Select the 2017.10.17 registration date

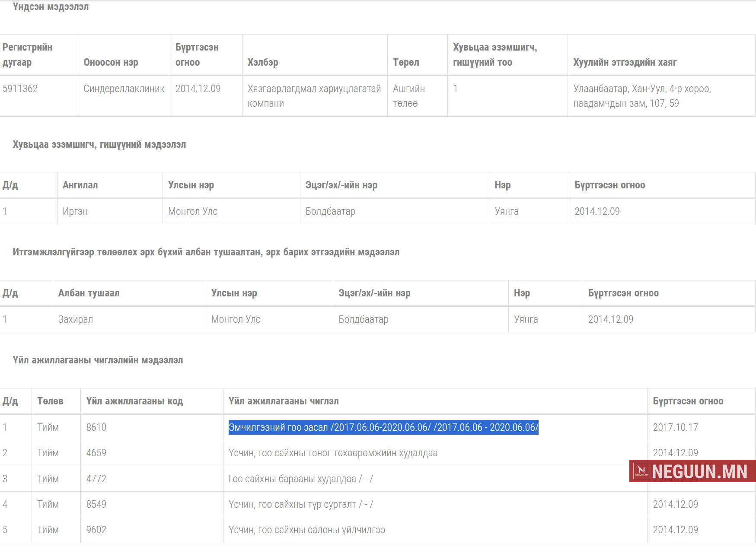click(x=675, y=427)
